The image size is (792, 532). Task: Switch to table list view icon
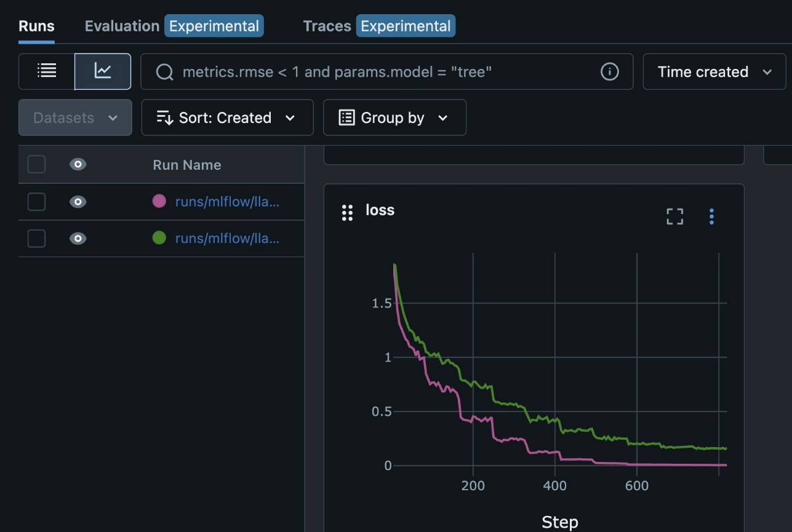click(47, 71)
